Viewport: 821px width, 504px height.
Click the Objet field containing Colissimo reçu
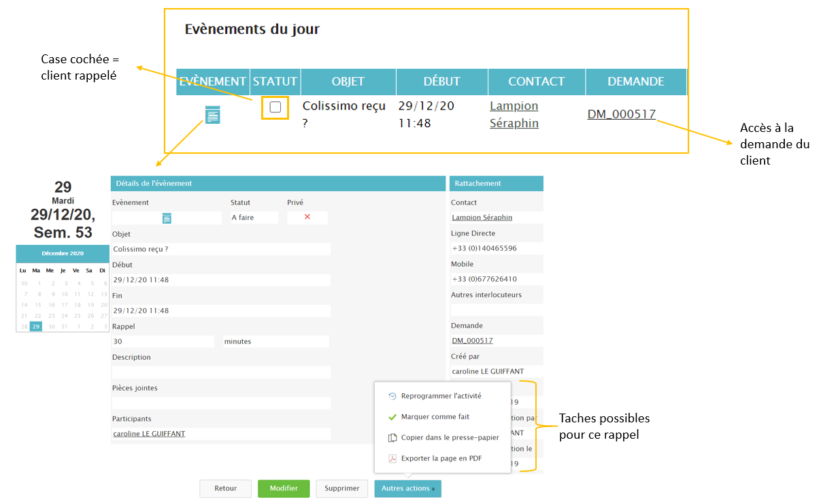pos(220,249)
